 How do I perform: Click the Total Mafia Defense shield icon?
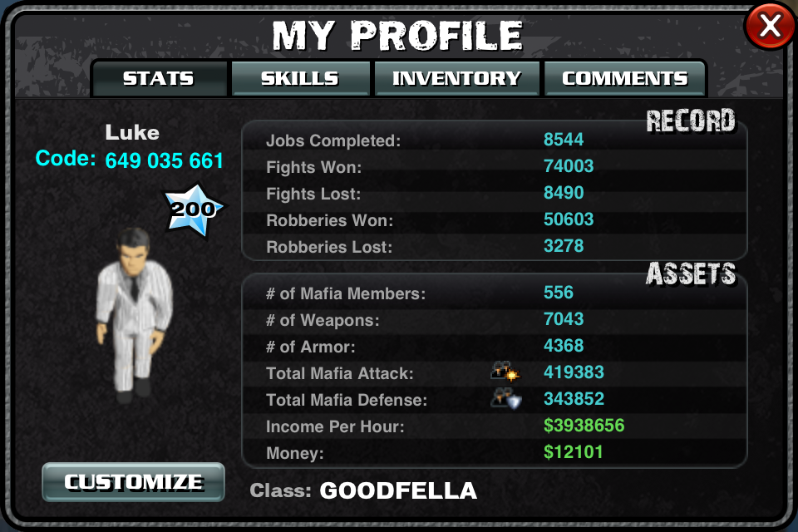506,399
